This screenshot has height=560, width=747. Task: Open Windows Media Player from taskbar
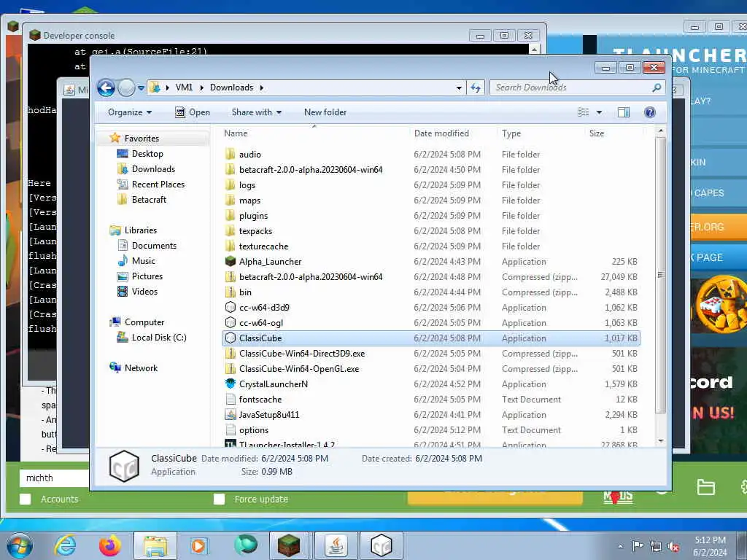tap(198, 545)
